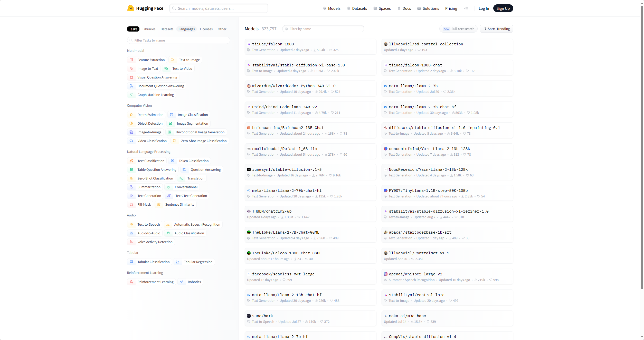Open the meta-llama/Llama-2-7b model card
The height and width of the screenshot is (340, 644).
click(447, 88)
